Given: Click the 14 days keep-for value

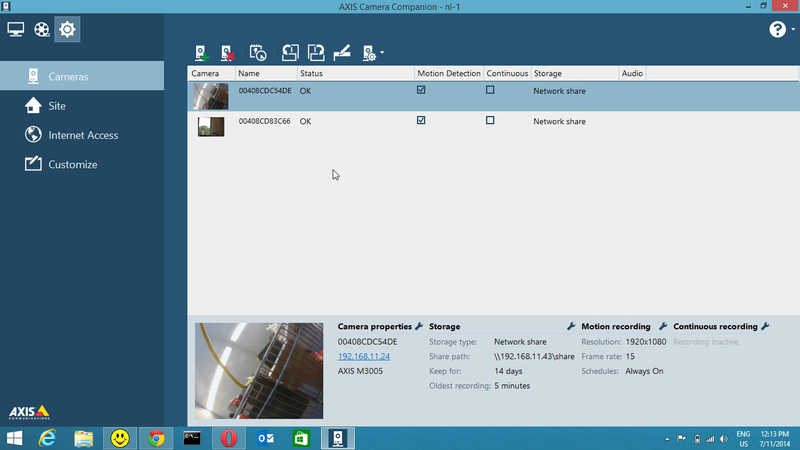Looking at the screenshot, I should point(508,371).
